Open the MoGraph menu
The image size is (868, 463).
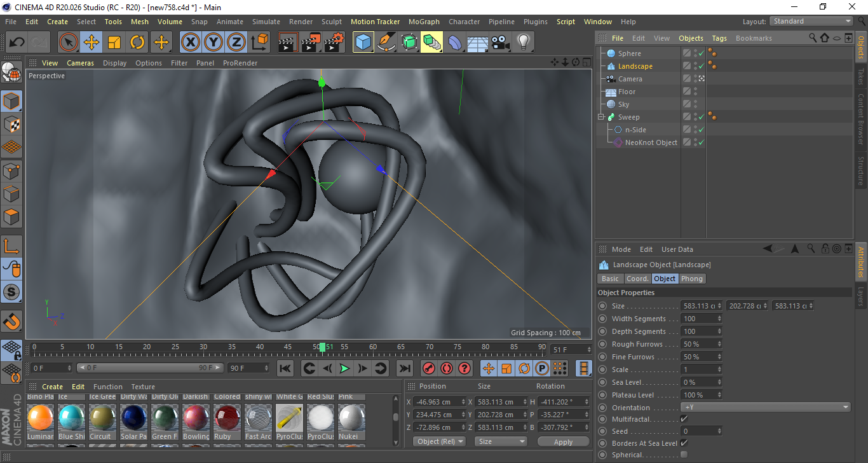coord(424,22)
